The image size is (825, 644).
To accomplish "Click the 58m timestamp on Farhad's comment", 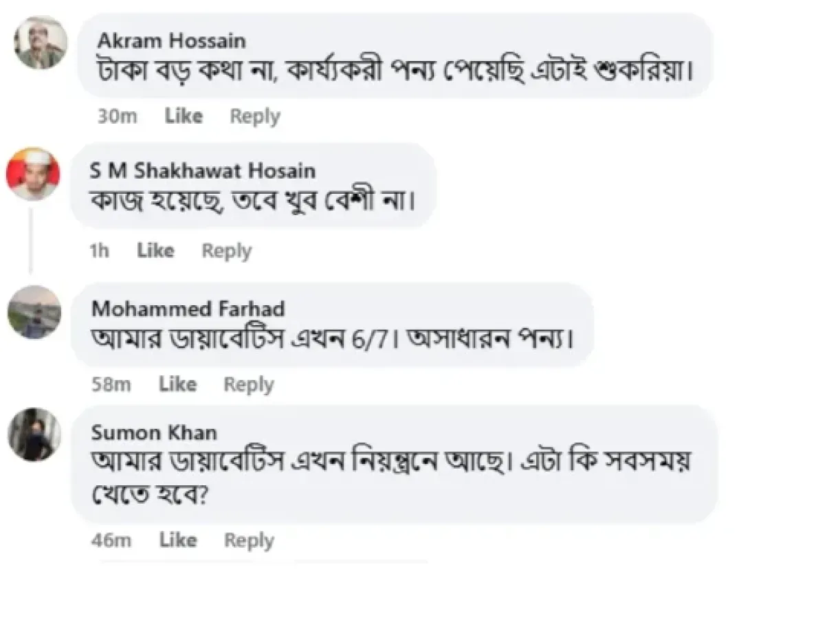I will click(x=111, y=385).
